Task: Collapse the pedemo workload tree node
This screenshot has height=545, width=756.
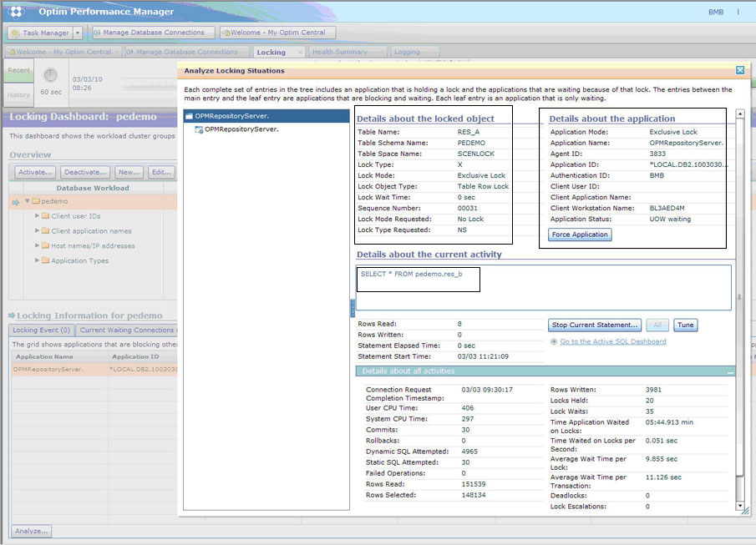Action: pos(28,201)
